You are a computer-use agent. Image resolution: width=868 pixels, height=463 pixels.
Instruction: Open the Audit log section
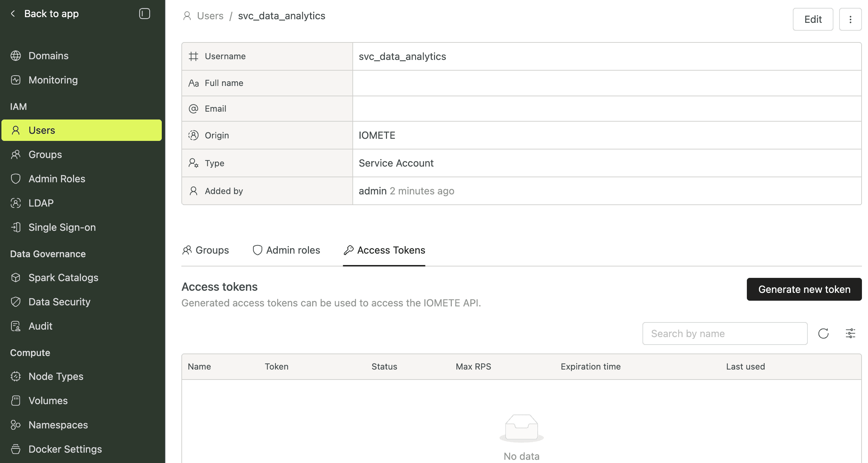click(40, 326)
